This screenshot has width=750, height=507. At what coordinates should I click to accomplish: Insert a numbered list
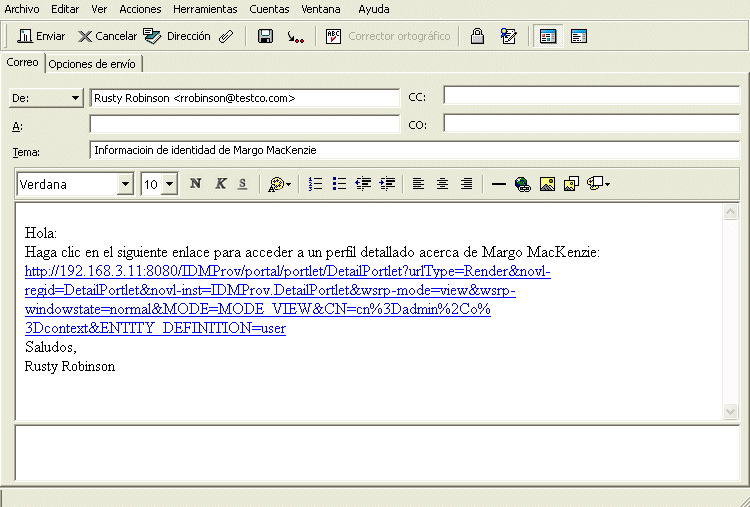point(316,184)
